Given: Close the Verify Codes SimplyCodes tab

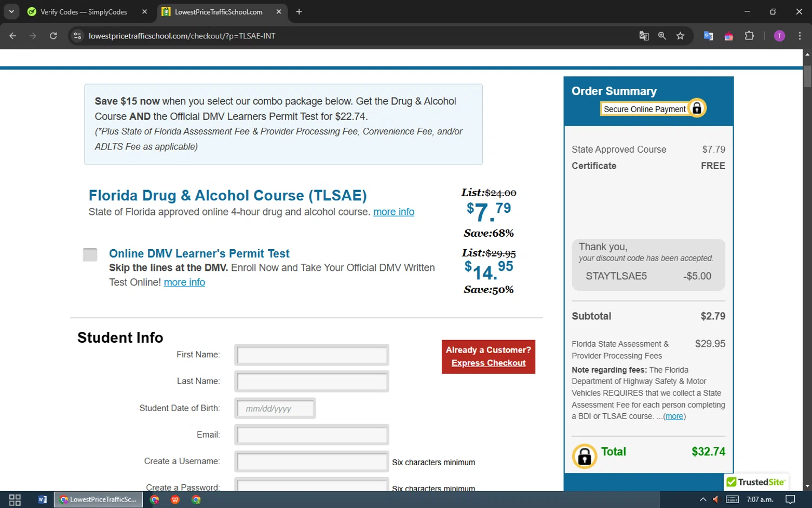Looking at the screenshot, I should click(145, 11).
